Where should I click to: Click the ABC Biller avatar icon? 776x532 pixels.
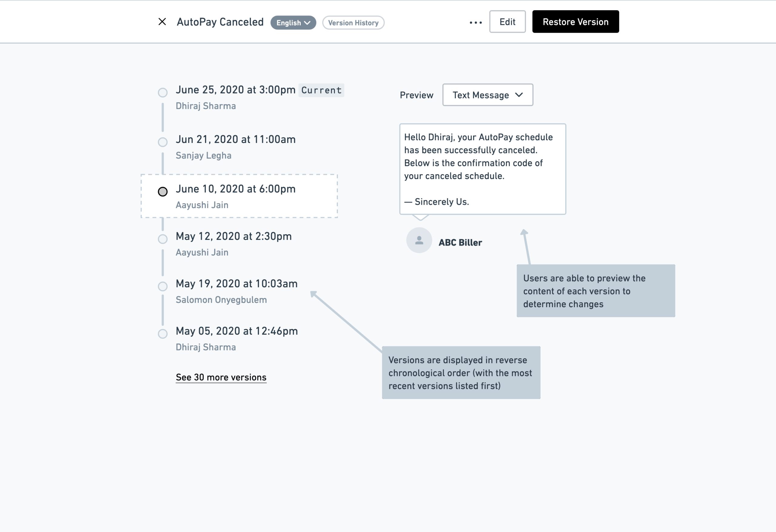[419, 240]
